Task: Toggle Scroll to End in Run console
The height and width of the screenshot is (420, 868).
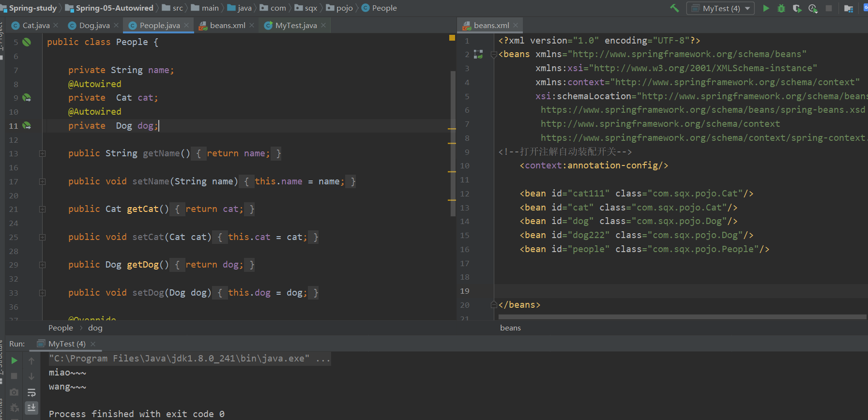Action: 31,407
